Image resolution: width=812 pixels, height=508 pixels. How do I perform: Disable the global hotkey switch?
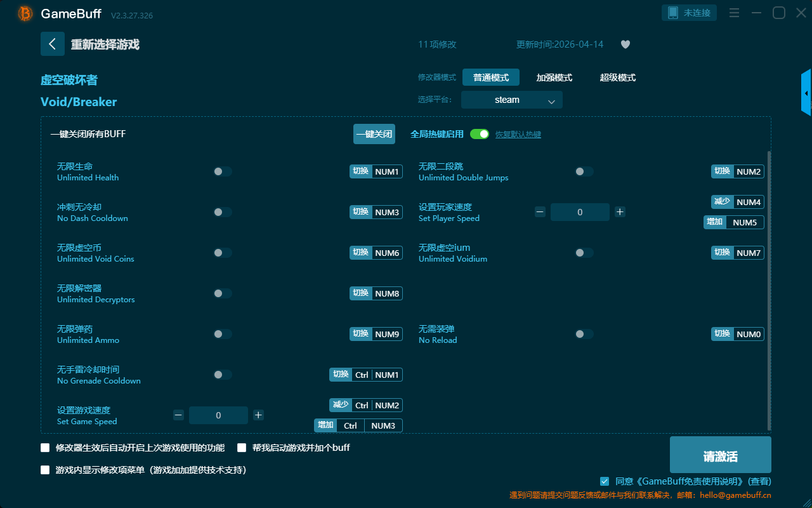pyautogui.click(x=480, y=134)
